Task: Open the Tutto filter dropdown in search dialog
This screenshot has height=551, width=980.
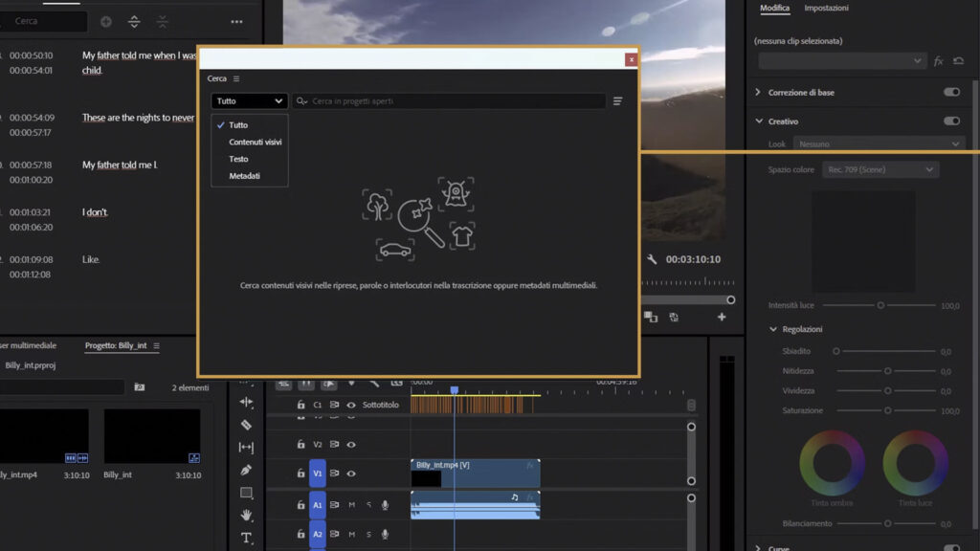Action: [x=249, y=100]
